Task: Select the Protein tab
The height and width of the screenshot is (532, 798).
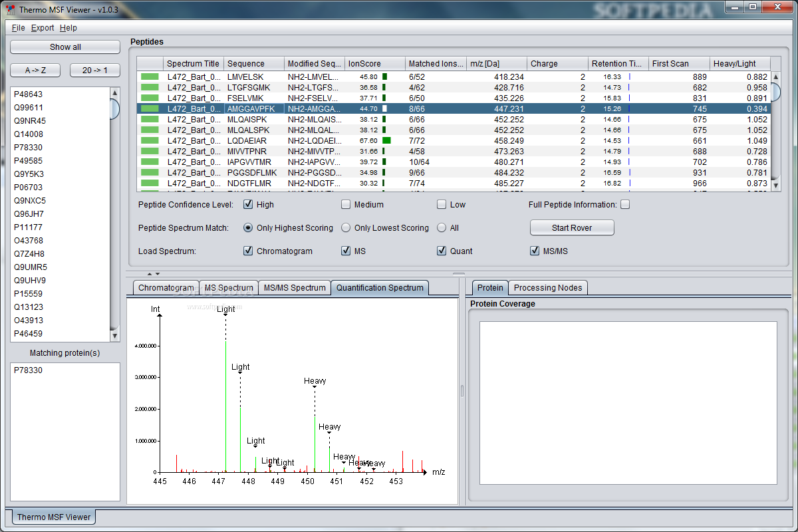Action: click(490, 288)
